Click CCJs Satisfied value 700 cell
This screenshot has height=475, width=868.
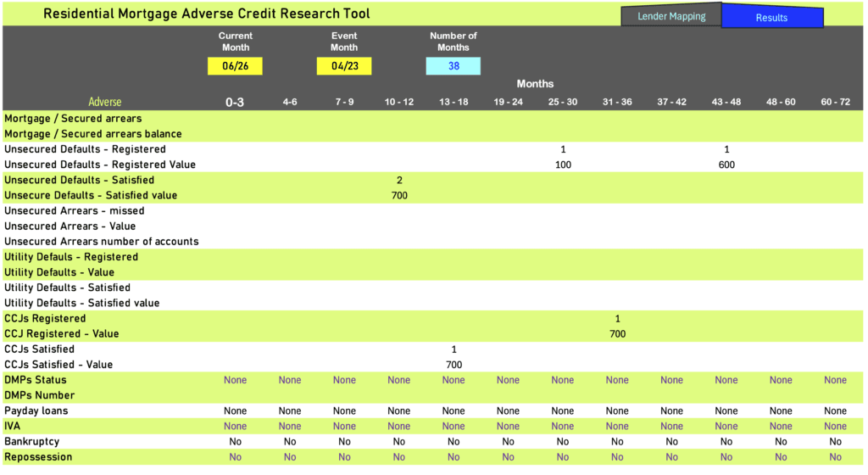point(454,365)
